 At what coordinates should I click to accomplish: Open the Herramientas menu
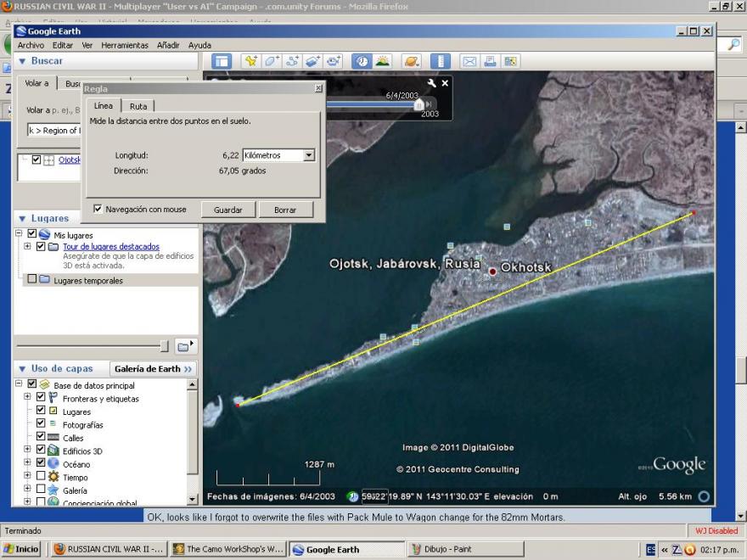pyautogui.click(x=124, y=45)
